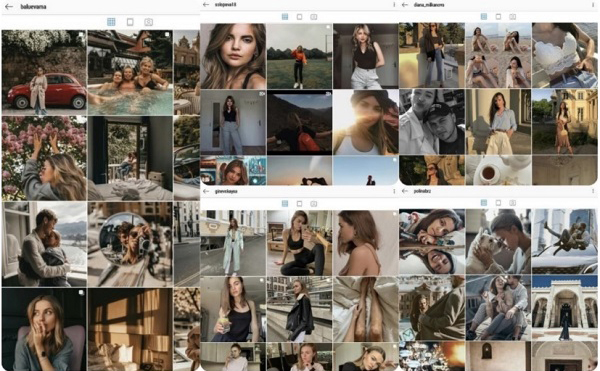The image size is (600, 371).
Task: Select grid view on baluevama profile
Action: click(111, 22)
